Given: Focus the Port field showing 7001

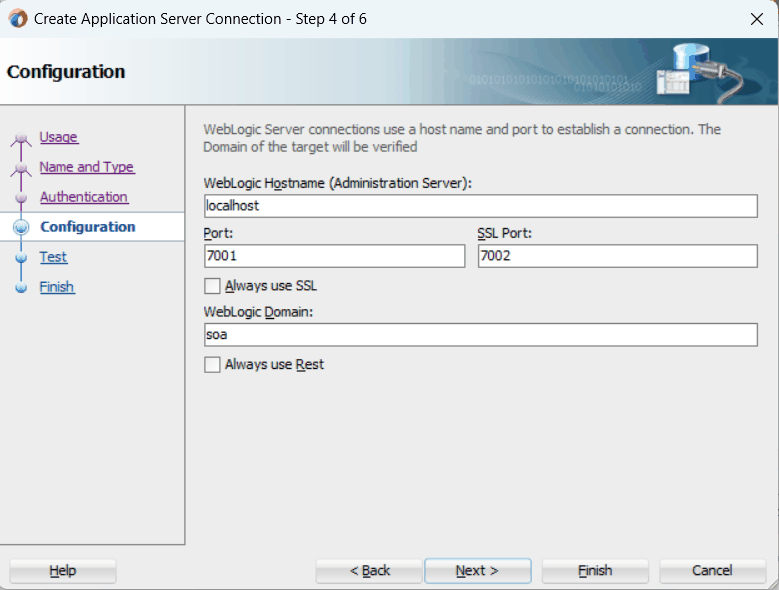Looking at the screenshot, I should [334, 256].
